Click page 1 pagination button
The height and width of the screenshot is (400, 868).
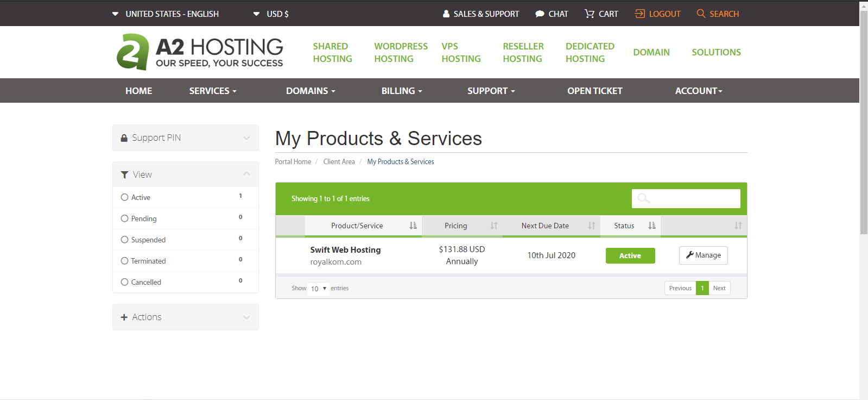[x=702, y=288]
